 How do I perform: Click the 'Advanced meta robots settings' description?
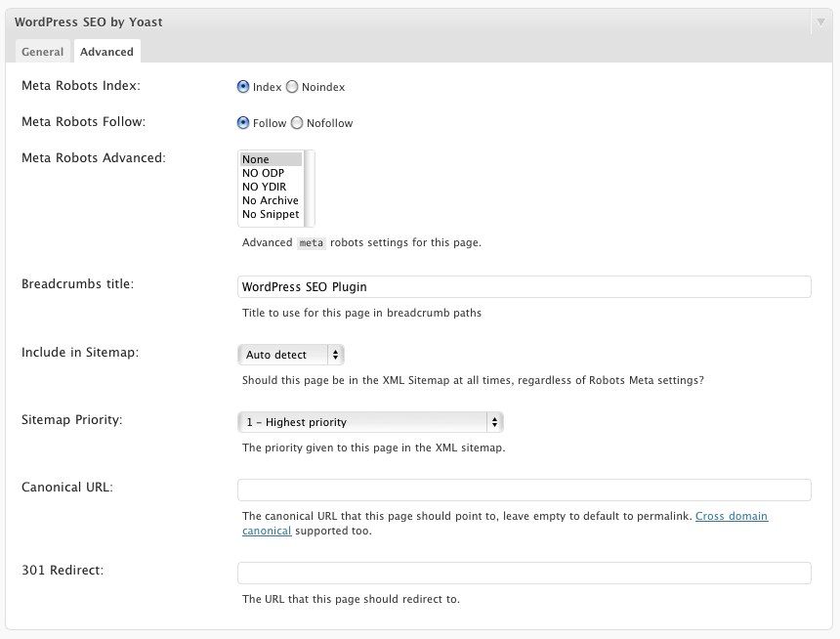pos(361,242)
